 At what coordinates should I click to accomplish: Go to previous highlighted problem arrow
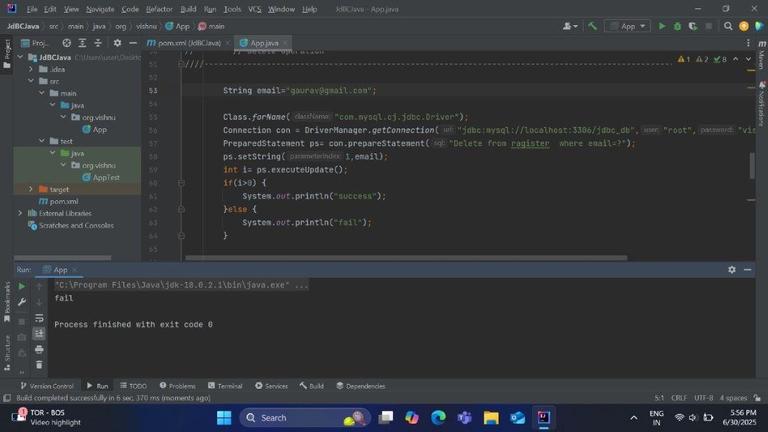pos(736,59)
